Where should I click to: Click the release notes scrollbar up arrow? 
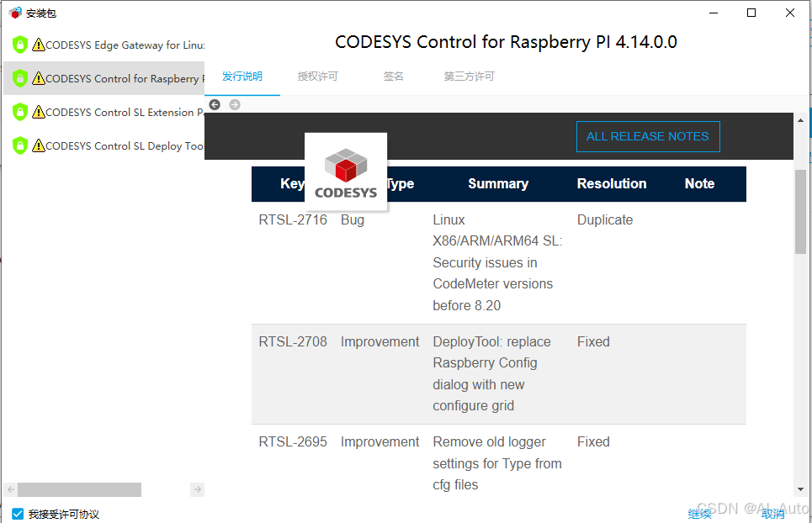[800, 120]
